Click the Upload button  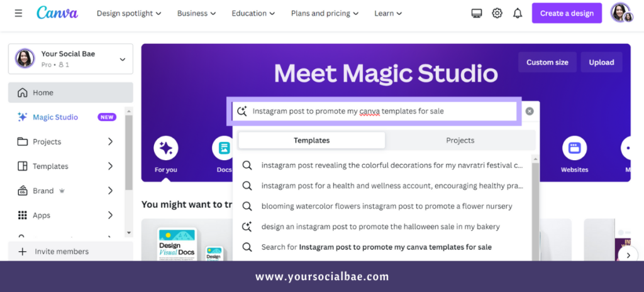tap(601, 62)
